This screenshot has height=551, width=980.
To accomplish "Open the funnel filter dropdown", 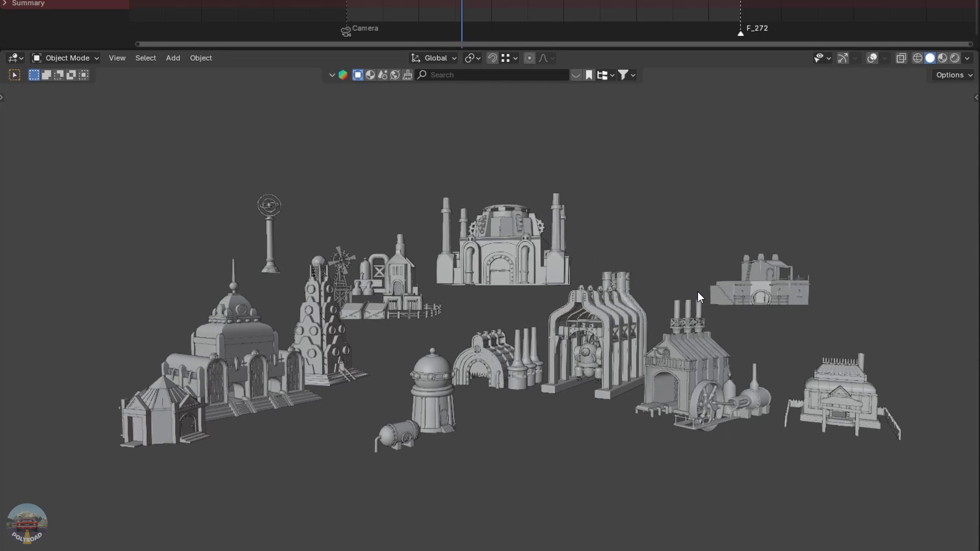I will (x=627, y=75).
